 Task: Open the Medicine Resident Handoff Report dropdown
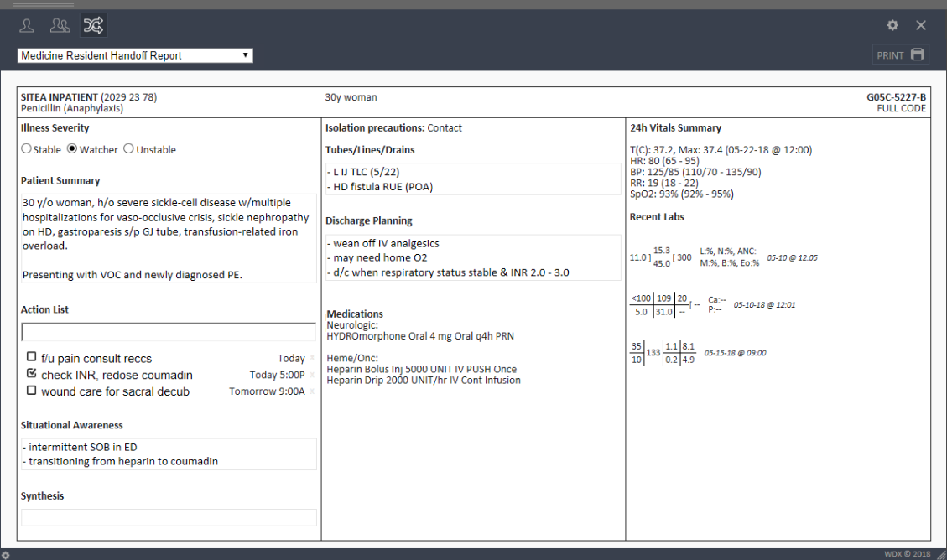tap(135, 56)
